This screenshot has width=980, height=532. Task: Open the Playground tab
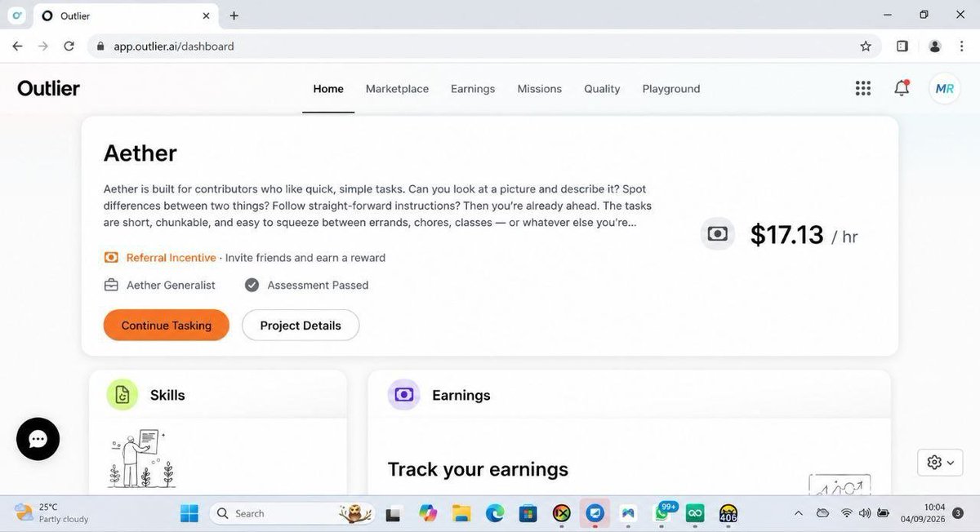[671, 89]
